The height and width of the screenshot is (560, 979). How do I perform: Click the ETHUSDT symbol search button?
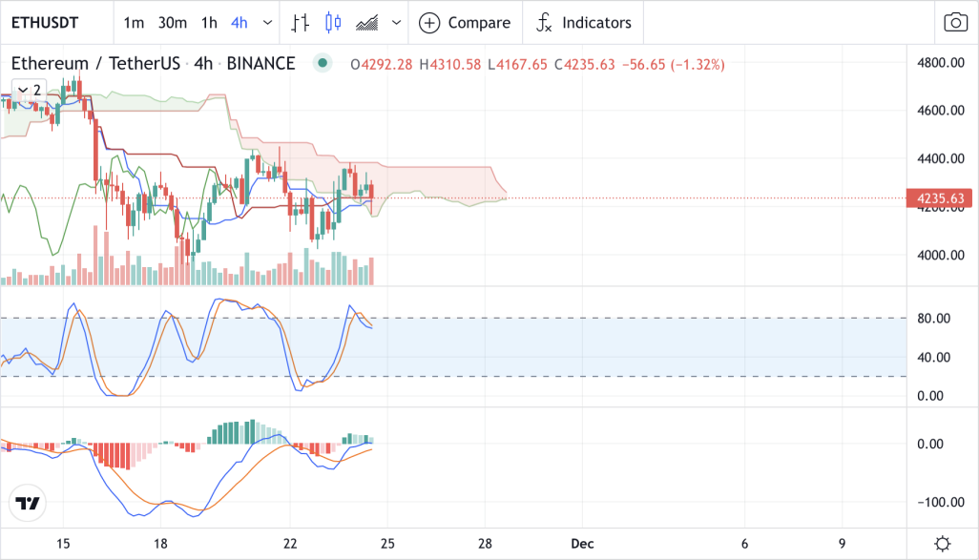pos(45,23)
